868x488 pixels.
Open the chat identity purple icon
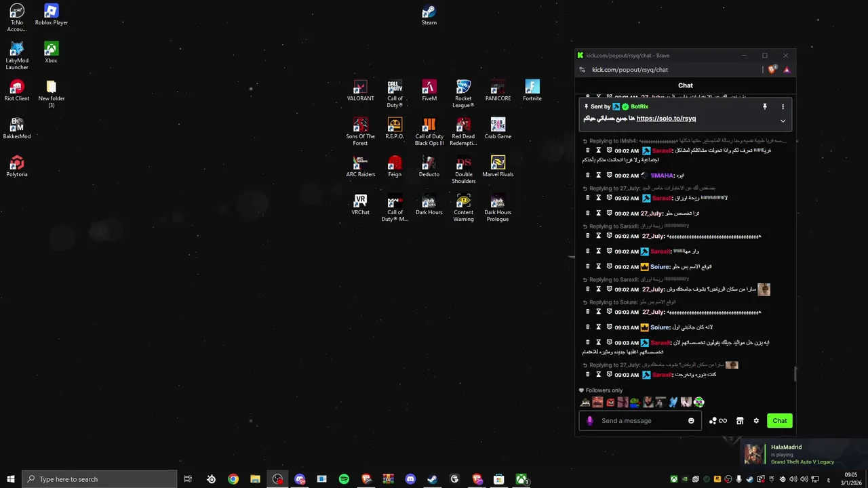point(589,421)
